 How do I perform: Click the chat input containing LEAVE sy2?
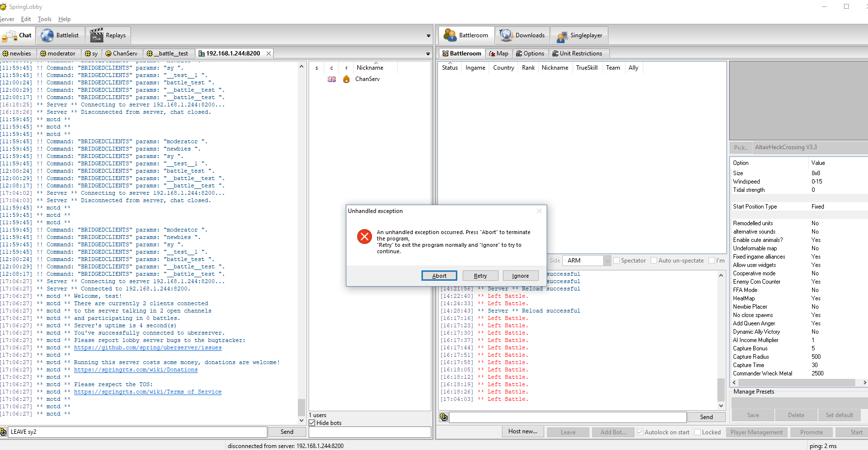tap(137, 432)
